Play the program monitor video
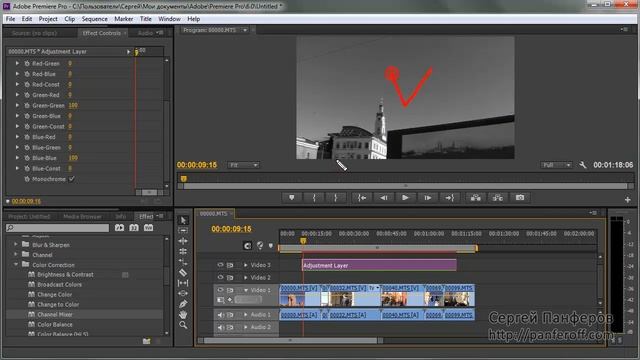The width and height of the screenshot is (640, 360). tap(405, 198)
